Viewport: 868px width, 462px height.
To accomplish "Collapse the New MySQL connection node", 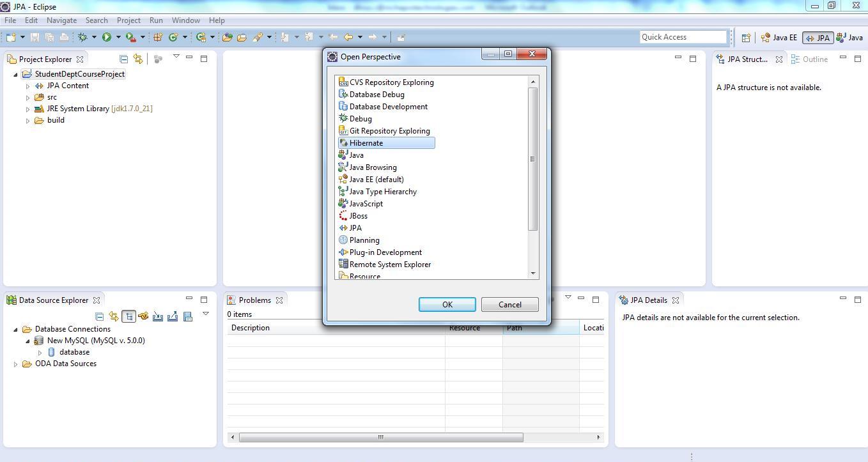I will pos(27,341).
